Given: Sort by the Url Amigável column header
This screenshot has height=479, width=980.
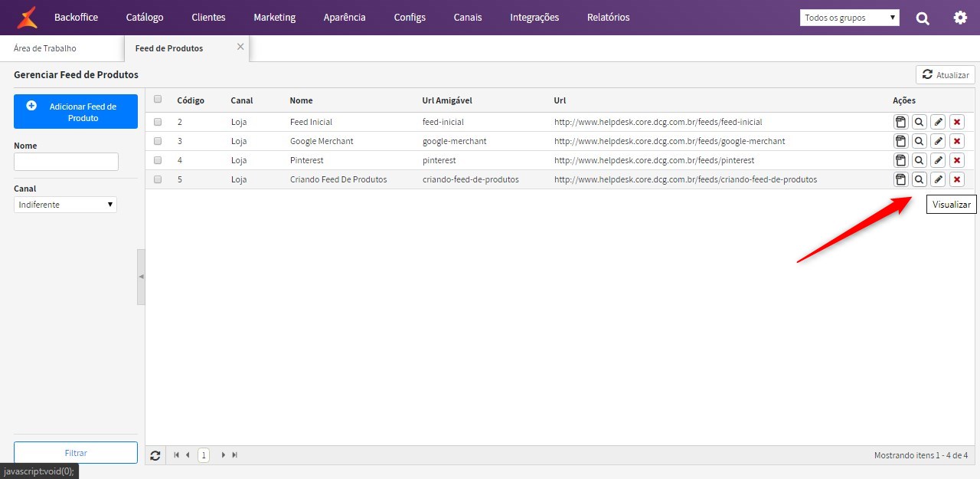Looking at the screenshot, I should click(447, 100).
